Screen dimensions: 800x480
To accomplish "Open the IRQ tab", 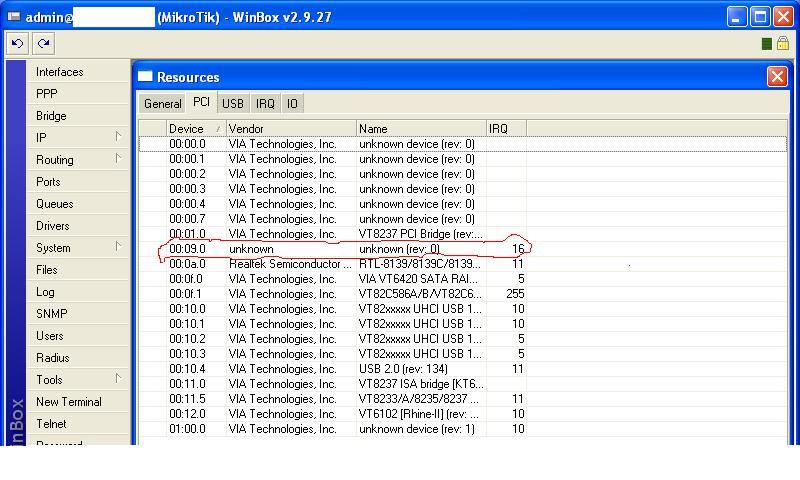I will click(x=265, y=103).
